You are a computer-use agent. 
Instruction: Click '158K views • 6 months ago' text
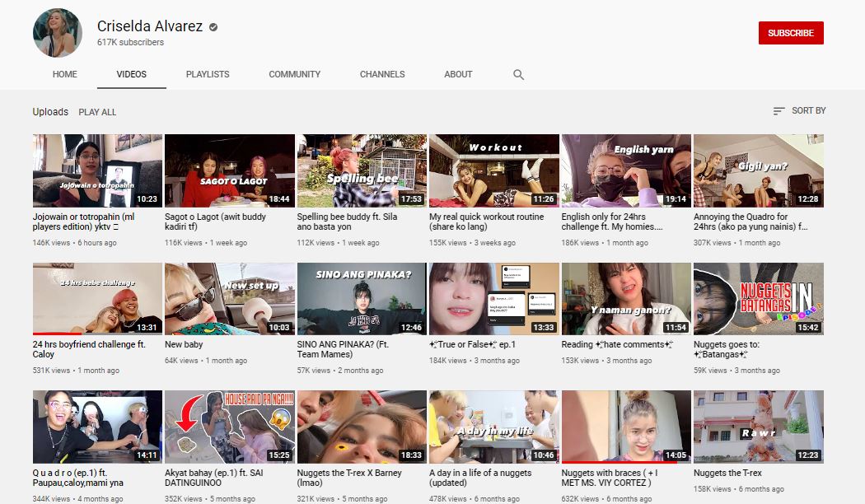(x=739, y=489)
